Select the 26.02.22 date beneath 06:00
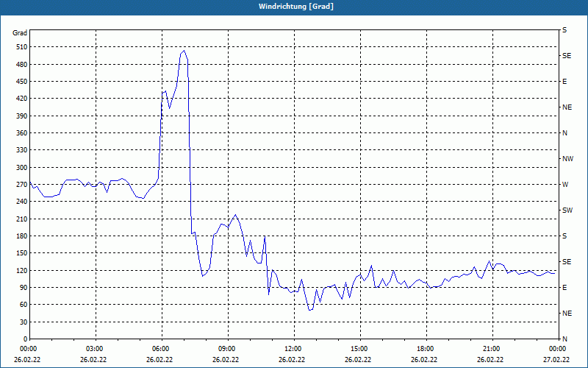Screen dimensions: 588x368 159,359
